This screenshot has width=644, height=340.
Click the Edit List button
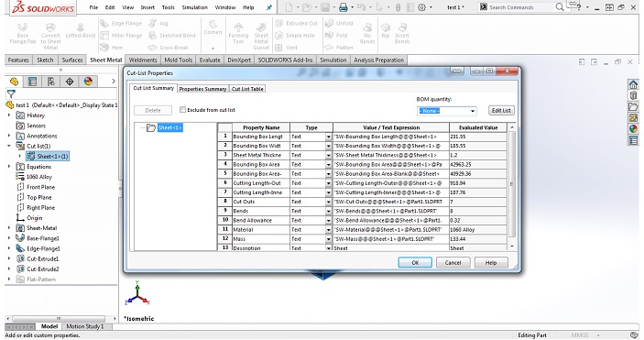[x=501, y=110]
